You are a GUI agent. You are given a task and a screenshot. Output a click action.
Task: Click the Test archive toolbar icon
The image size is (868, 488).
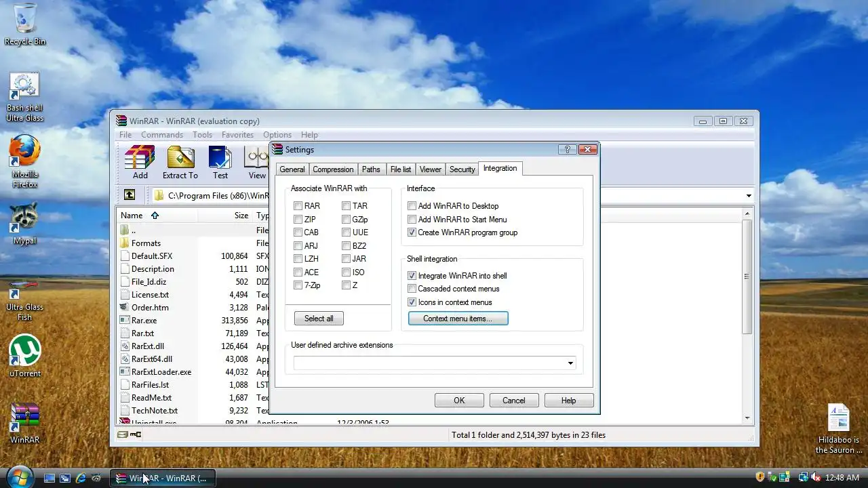click(x=220, y=163)
